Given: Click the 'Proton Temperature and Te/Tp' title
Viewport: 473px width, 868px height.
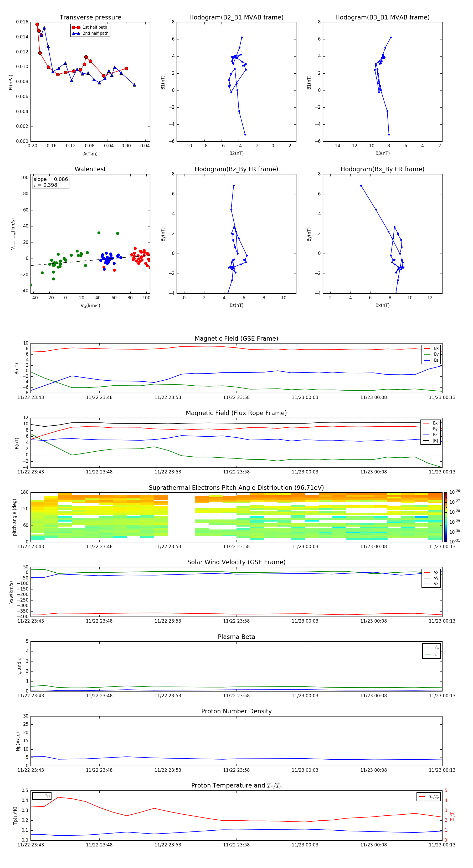Looking at the screenshot, I should [x=236, y=786].
